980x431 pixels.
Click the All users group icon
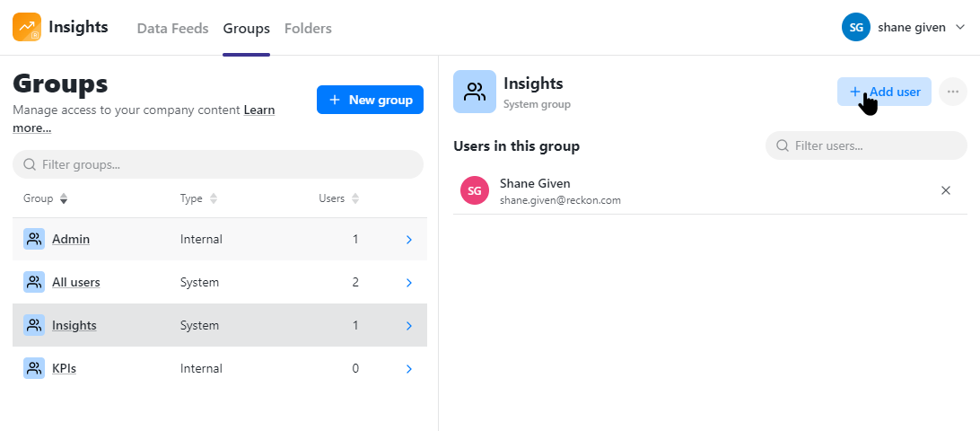(x=34, y=282)
